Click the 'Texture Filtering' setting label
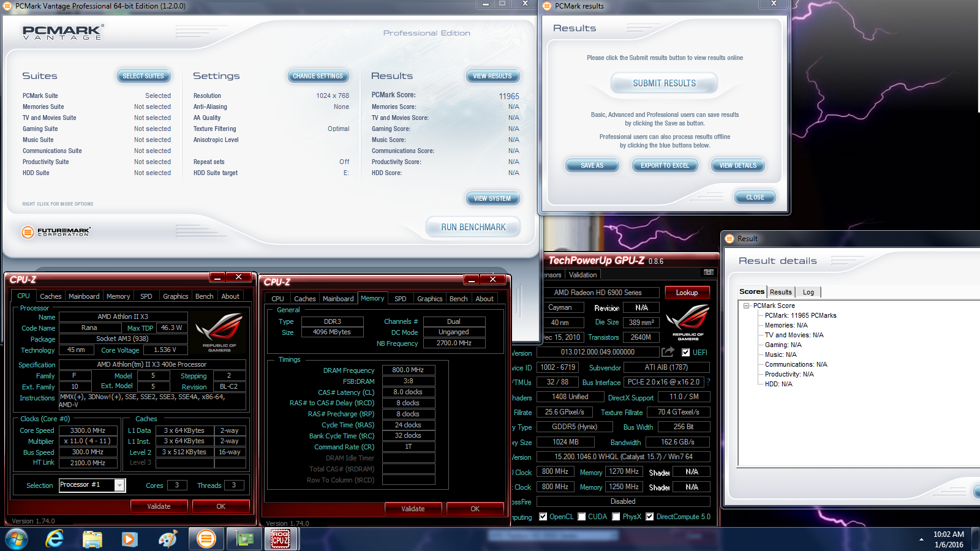The image size is (980, 551). click(214, 129)
